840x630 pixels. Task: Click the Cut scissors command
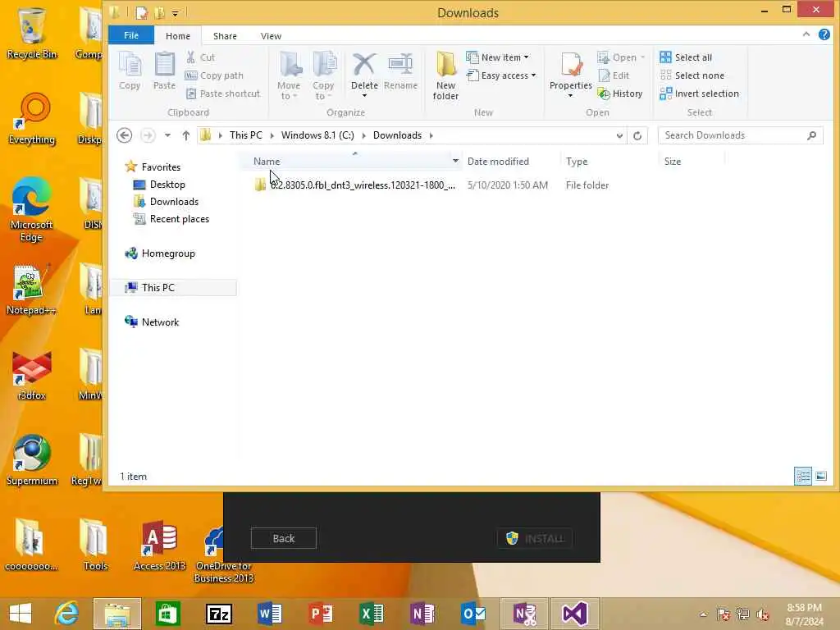click(200, 57)
